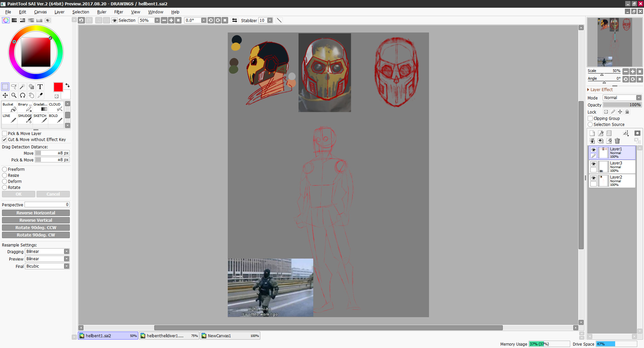
Task: Open the Canvas menu
Action: tap(40, 12)
